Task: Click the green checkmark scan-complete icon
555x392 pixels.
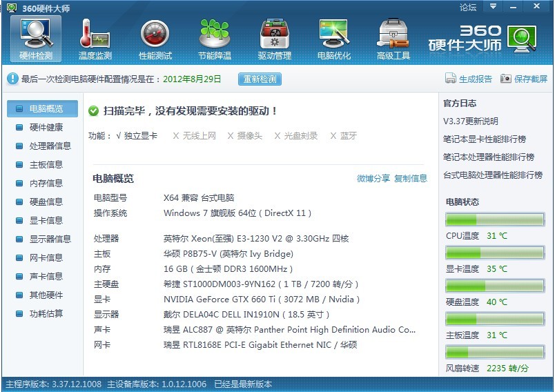Action: tap(93, 111)
